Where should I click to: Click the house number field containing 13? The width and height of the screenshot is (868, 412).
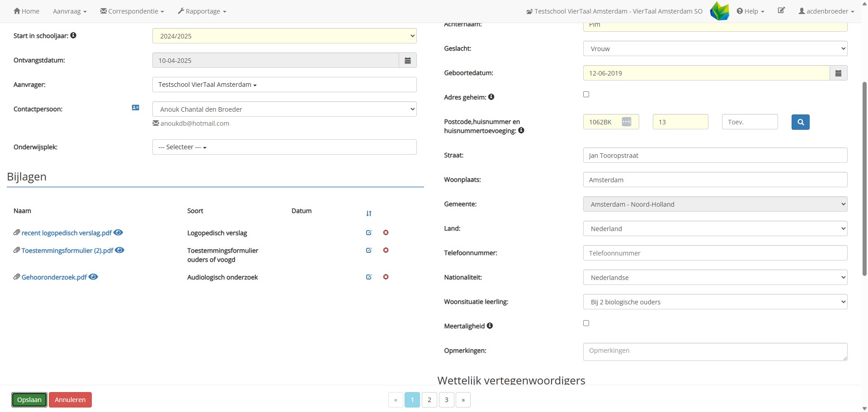pos(680,122)
